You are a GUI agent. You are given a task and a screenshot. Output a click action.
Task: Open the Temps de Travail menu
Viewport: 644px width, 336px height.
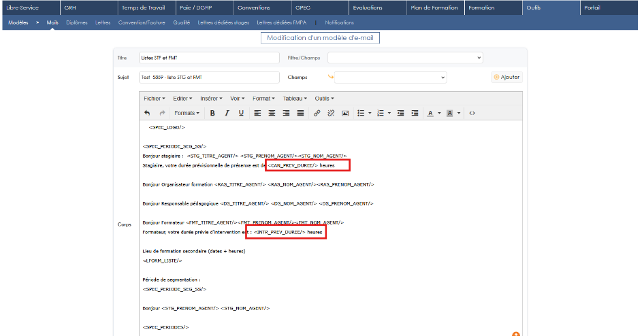pos(146,7)
